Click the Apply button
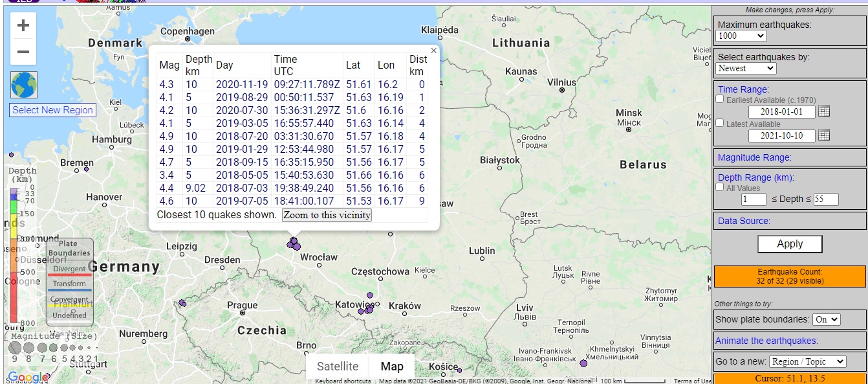The width and height of the screenshot is (868, 384). coord(790,244)
